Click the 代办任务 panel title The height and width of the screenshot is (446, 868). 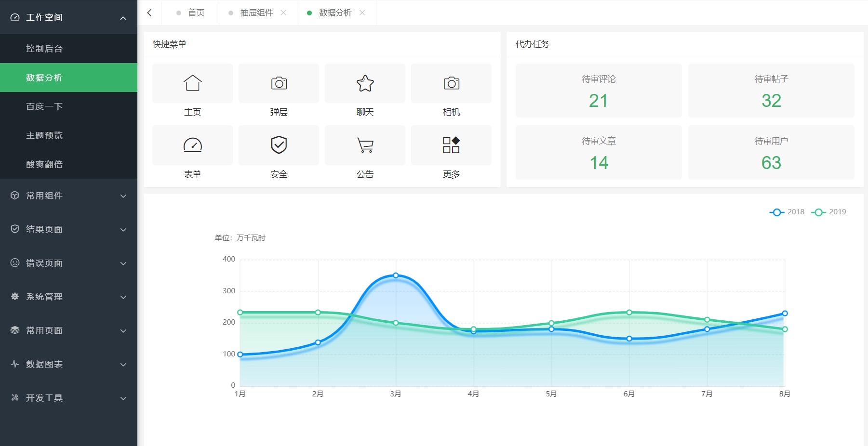point(532,44)
